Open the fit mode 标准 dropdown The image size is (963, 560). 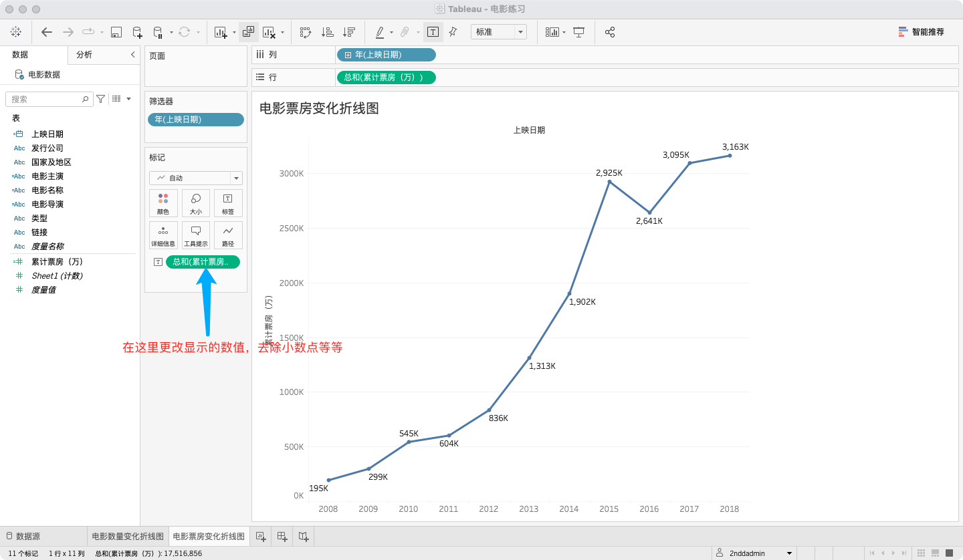coord(499,31)
